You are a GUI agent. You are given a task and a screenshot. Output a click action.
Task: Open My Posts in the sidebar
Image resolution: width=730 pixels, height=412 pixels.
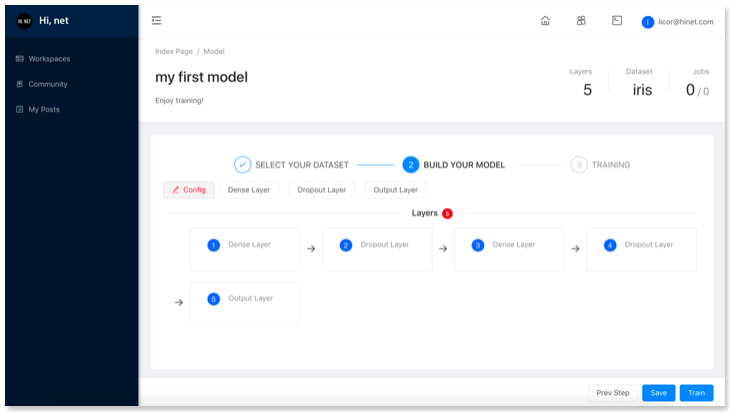coord(43,109)
